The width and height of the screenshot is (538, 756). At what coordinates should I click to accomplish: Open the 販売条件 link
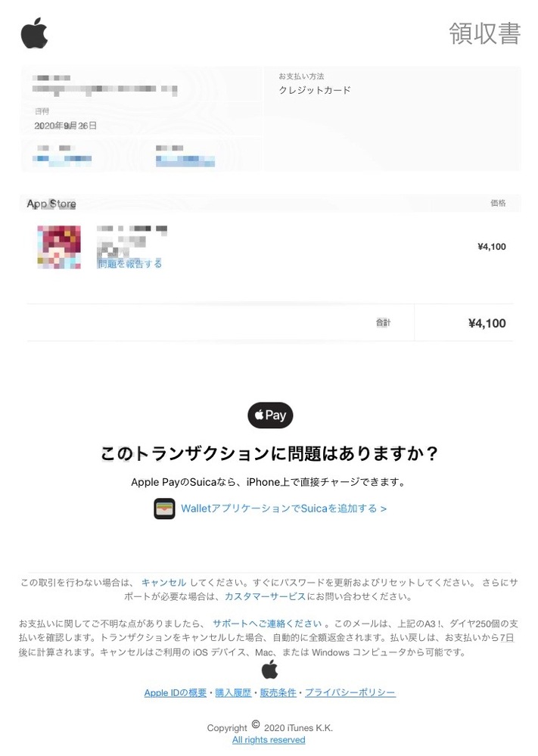pyautogui.click(x=278, y=693)
